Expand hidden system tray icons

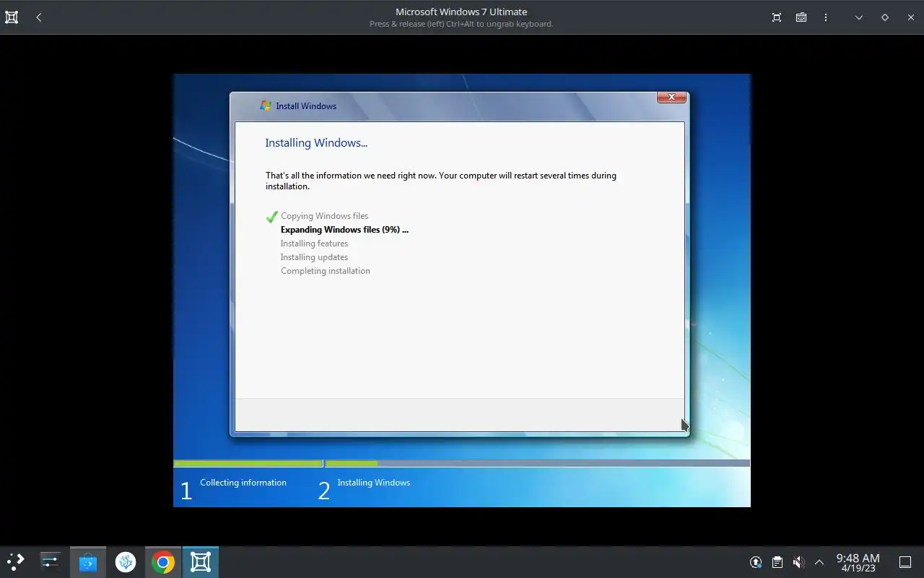(819, 562)
